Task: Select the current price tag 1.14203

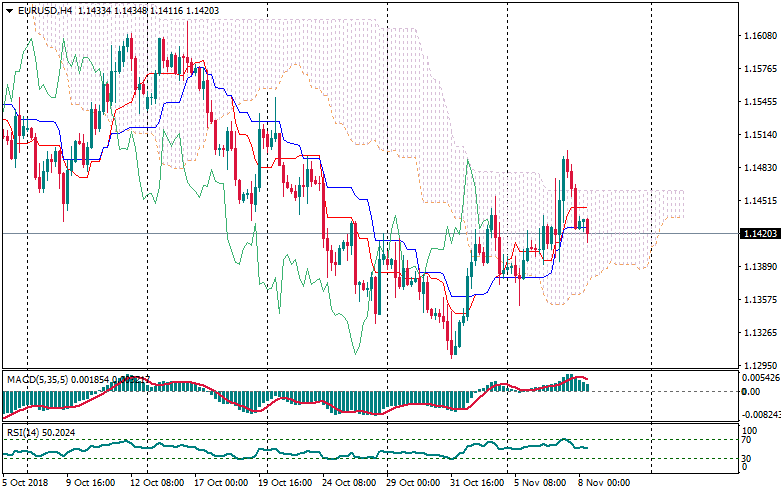Action: [759, 234]
